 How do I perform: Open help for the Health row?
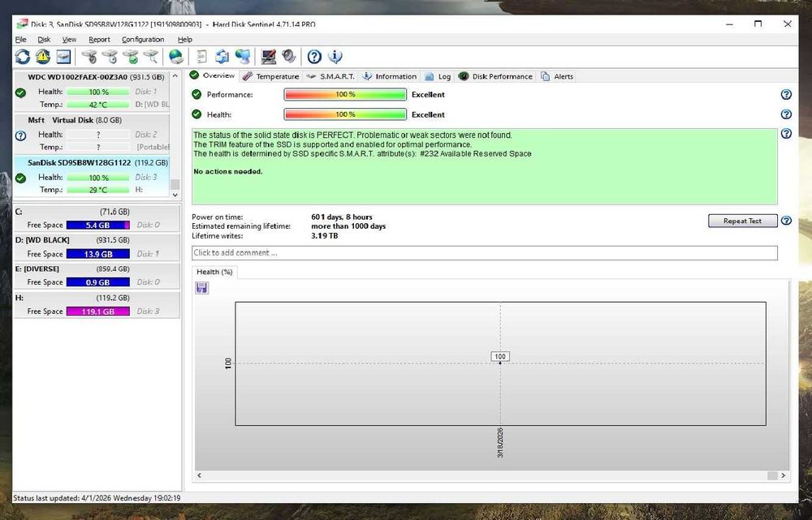786,114
